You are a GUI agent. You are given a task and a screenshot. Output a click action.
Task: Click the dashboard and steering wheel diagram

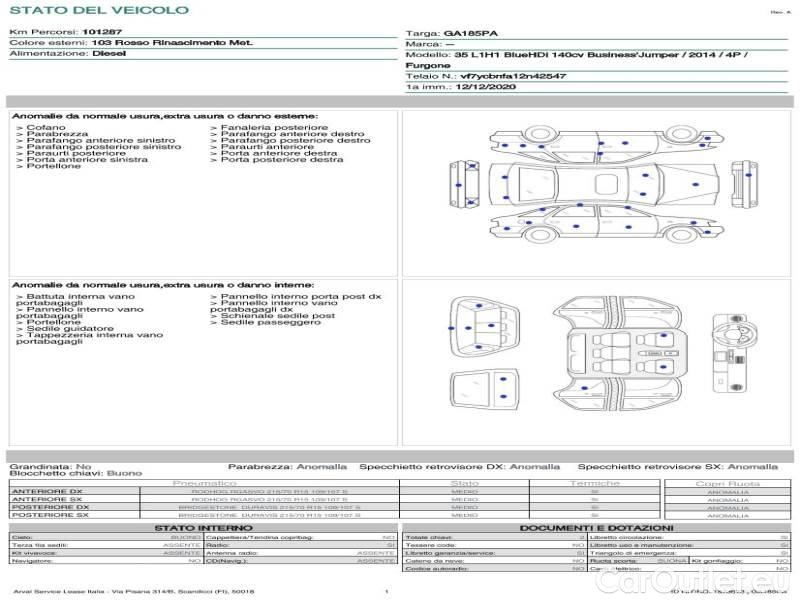coord(736,354)
